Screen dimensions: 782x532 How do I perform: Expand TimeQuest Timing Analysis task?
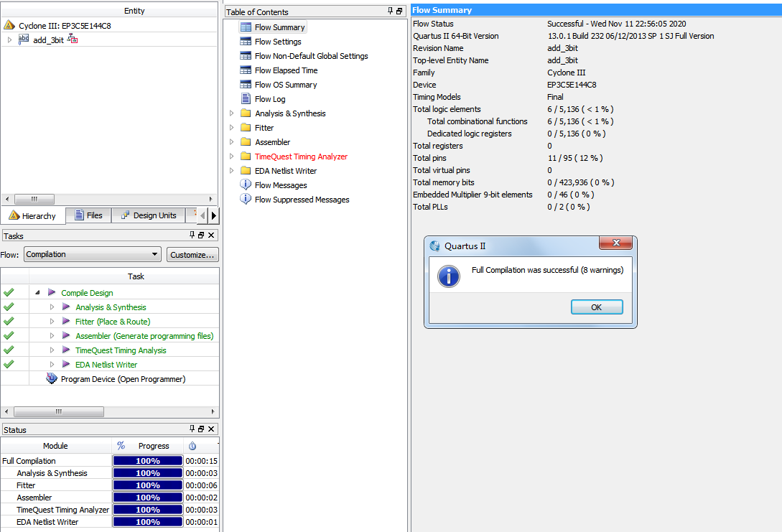[52, 350]
